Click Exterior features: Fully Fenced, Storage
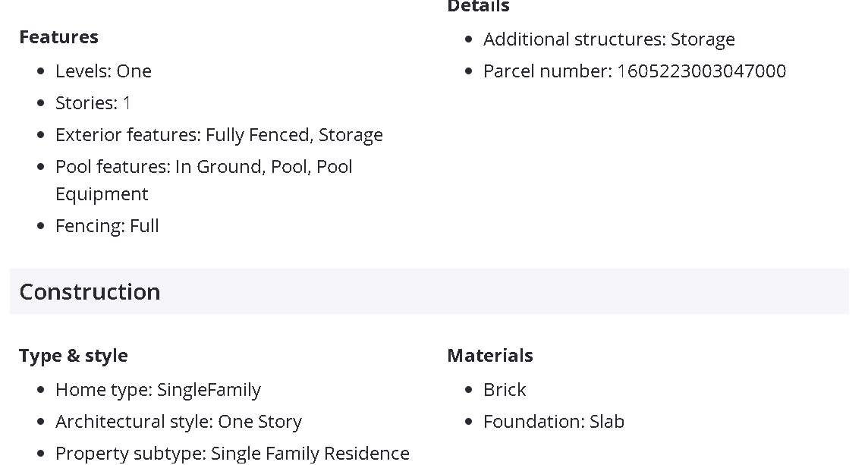This screenshot has height=465, width=868. 219,135
